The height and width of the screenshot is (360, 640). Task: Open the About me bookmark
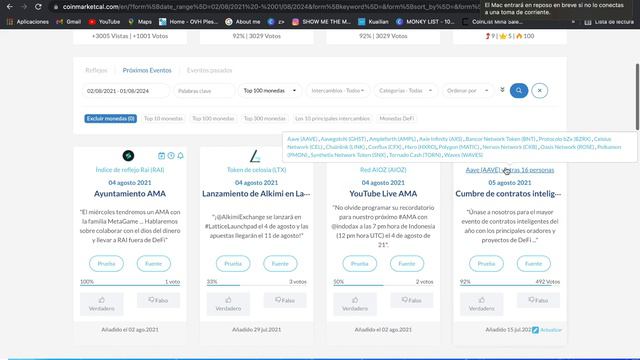pyautogui.click(x=242, y=22)
